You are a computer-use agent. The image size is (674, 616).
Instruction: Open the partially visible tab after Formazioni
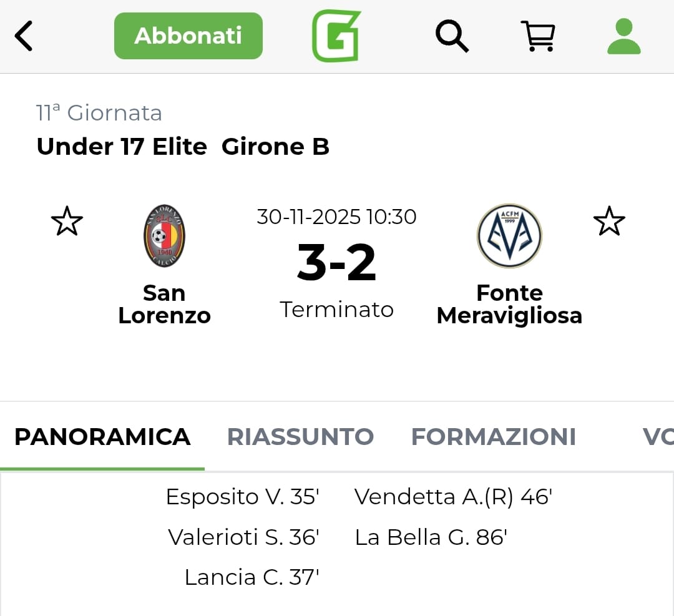657,437
